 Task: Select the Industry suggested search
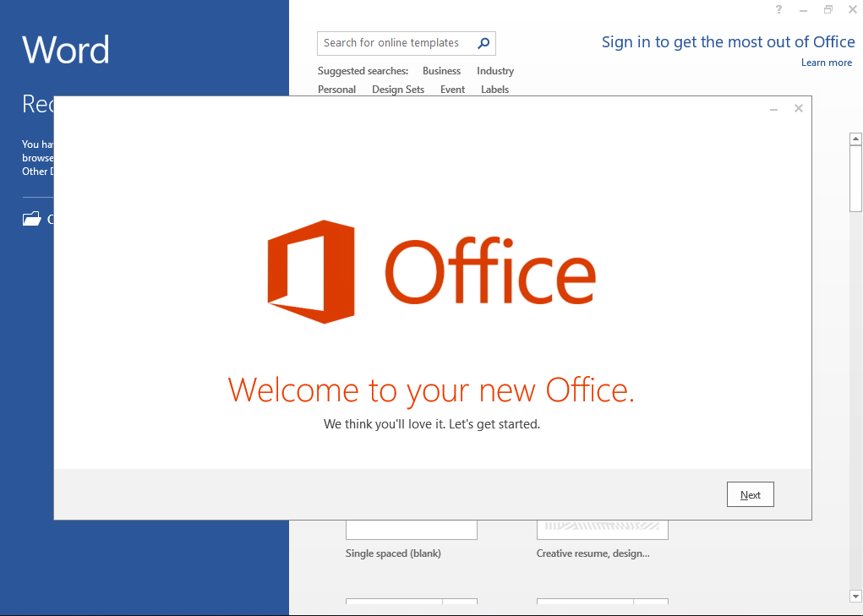(495, 71)
